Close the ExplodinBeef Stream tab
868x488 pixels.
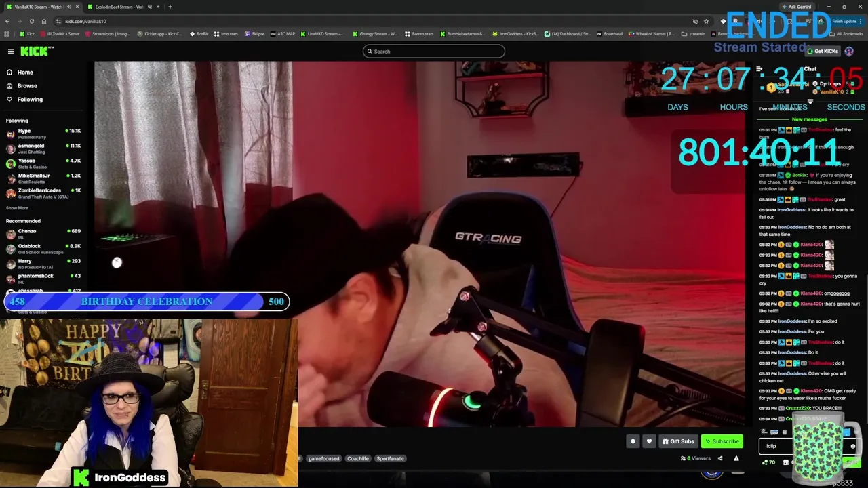pos(158,7)
